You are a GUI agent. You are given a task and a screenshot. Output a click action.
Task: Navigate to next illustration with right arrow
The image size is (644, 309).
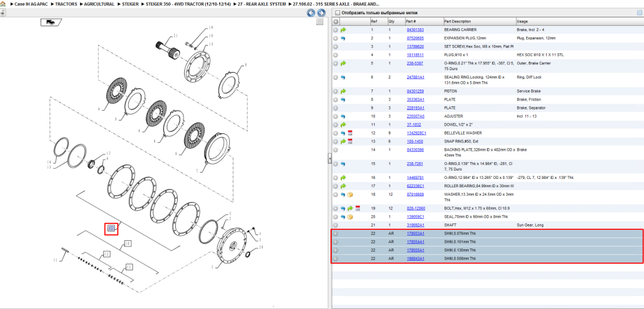click(x=321, y=13)
